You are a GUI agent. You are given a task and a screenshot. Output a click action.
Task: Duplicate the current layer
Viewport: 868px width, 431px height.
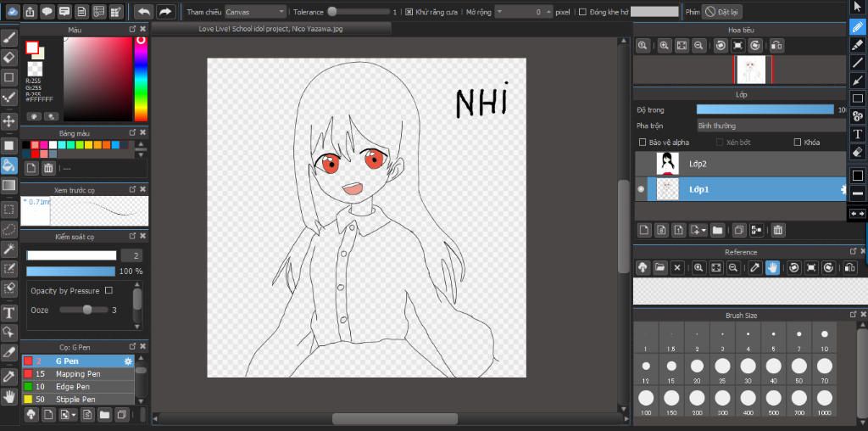[x=738, y=230]
